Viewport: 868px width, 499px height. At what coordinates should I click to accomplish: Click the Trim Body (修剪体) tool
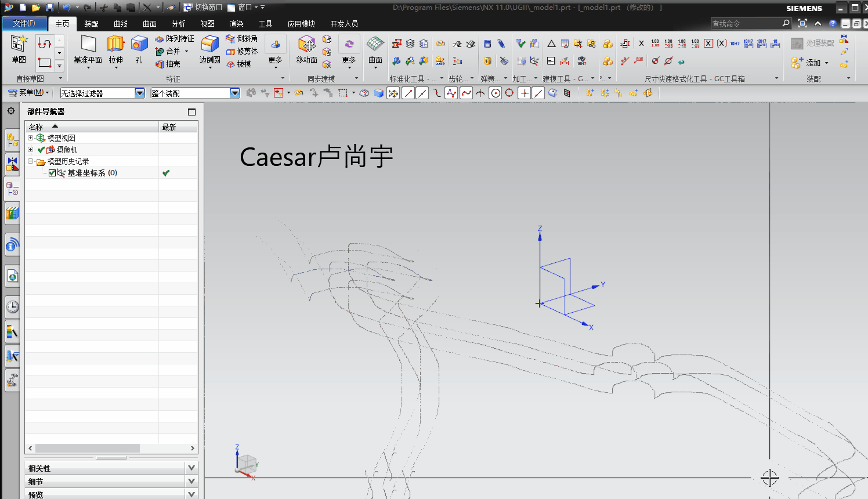point(242,51)
